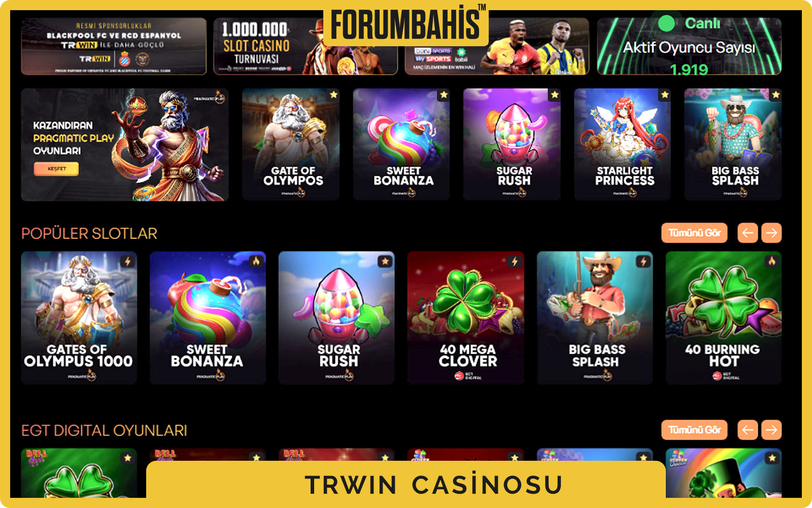812x508 pixels.
Task: Click the favorite star on Starlight Princess card
Action: (x=665, y=95)
